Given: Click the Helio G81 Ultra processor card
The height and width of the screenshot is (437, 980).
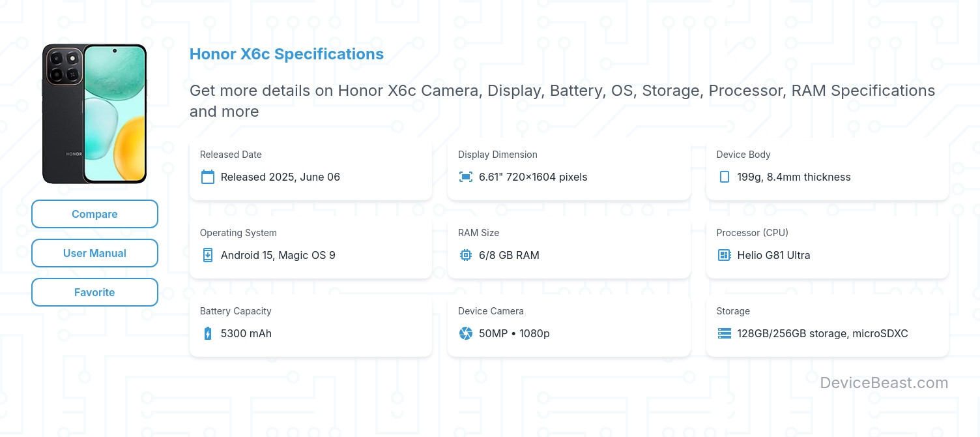Looking at the screenshot, I should coord(827,249).
